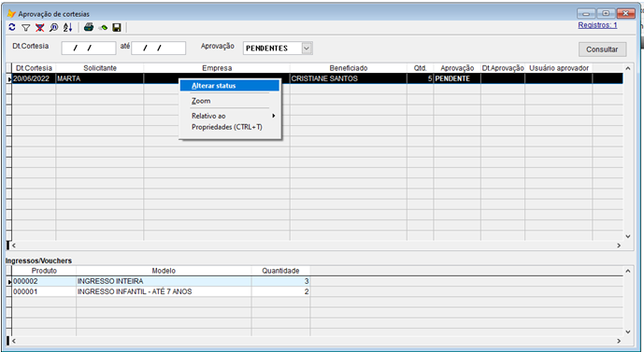Click the Registros: 1 link
The width and height of the screenshot is (644, 352).
point(597,25)
